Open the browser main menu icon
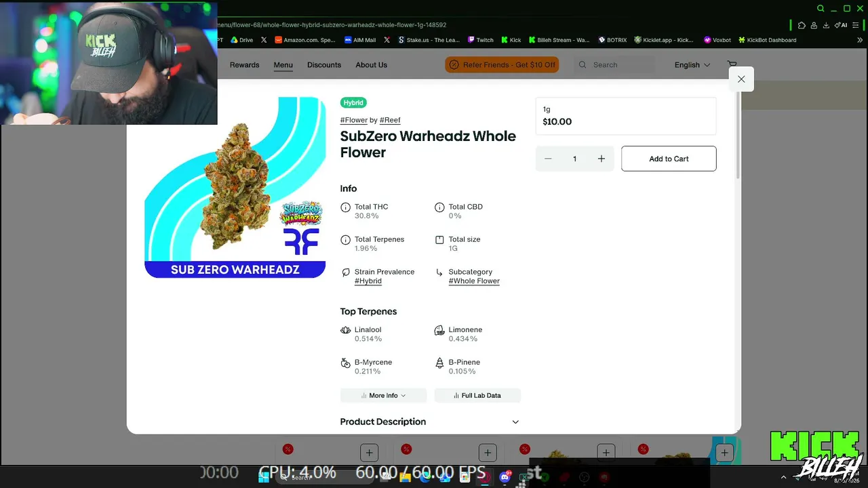This screenshot has width=868, height=488. tap(856, 25)
